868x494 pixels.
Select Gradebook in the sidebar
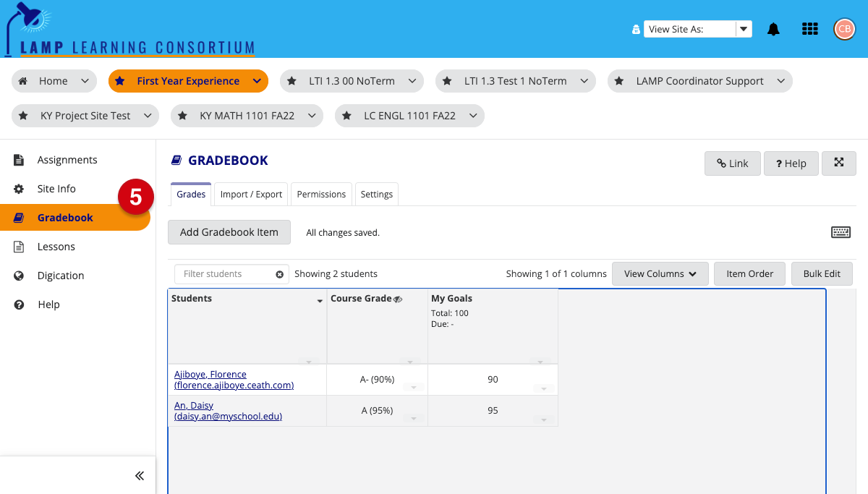pos(75,218)
